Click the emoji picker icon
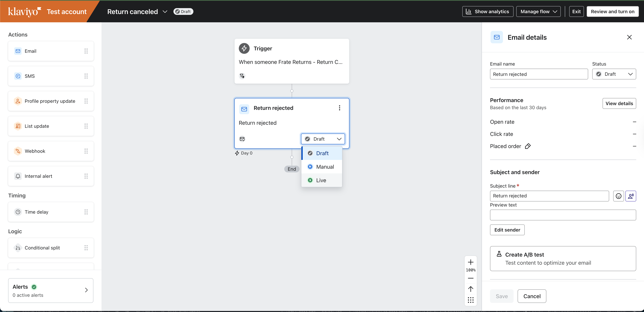 (618, 196)
